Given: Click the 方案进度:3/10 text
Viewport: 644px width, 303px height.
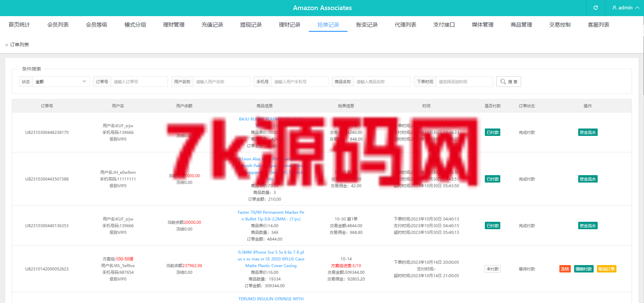Looking at the screenshot, I should tap(346, 265).
